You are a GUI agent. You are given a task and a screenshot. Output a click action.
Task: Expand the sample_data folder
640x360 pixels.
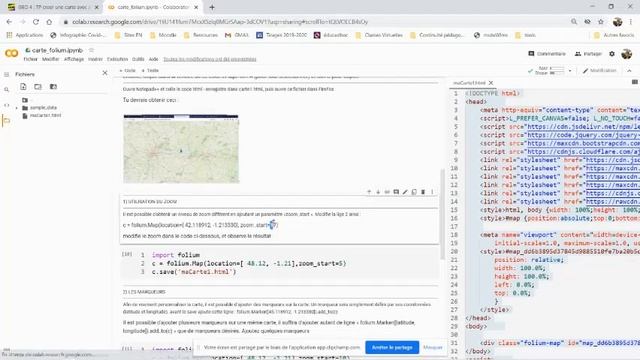coord(17,108)
